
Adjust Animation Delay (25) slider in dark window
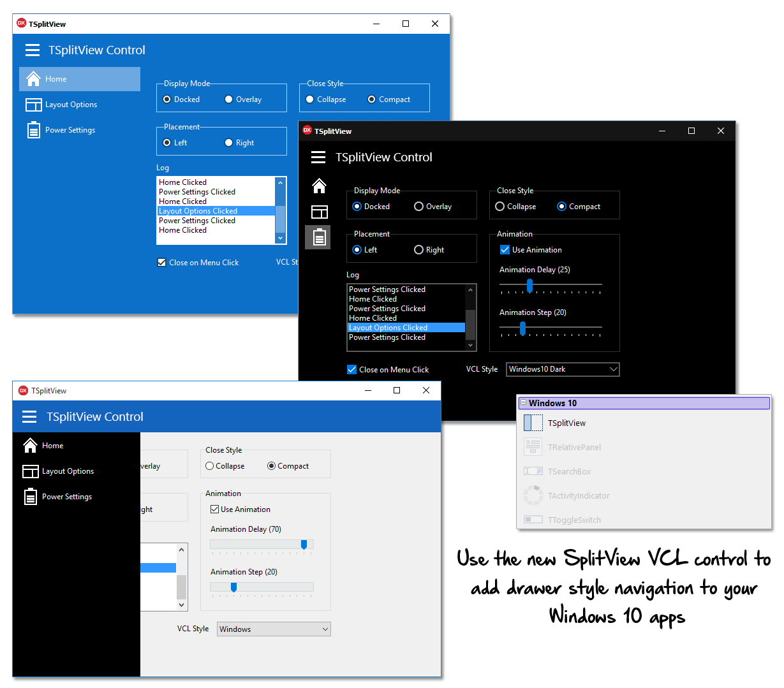point(529,285)
